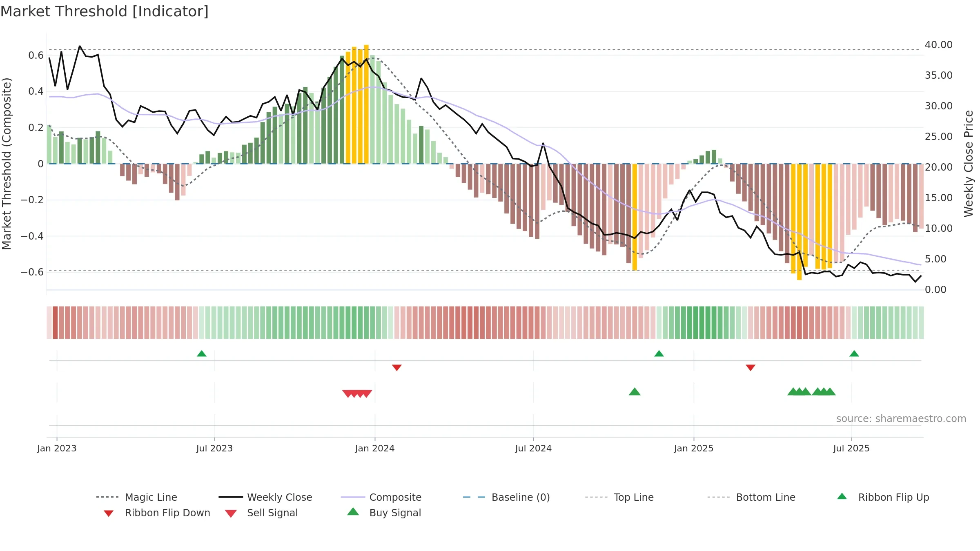The width and height of the screenshot is (980, 551).
Task: Toggle the Magic Line legend entry
Action: [136, 497]
